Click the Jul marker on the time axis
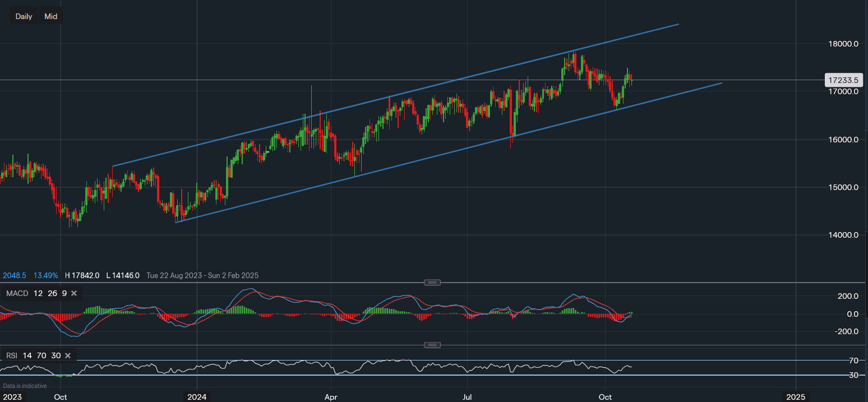Screen dimensions: 868x402 tap(467, 397)
